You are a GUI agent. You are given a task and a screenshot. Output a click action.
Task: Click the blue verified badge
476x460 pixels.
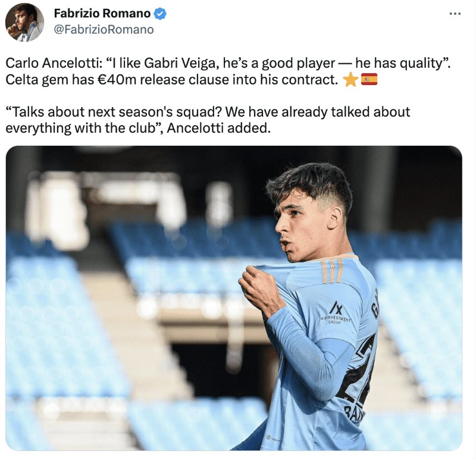tap(160, 14)
